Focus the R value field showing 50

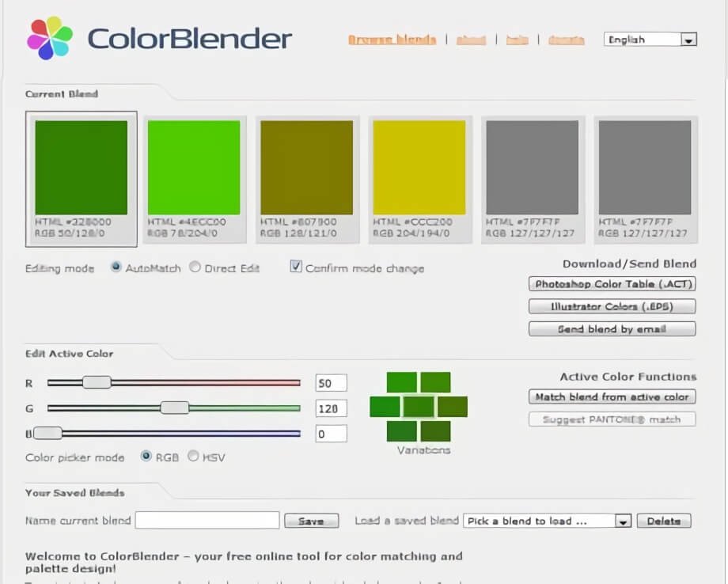331,383
